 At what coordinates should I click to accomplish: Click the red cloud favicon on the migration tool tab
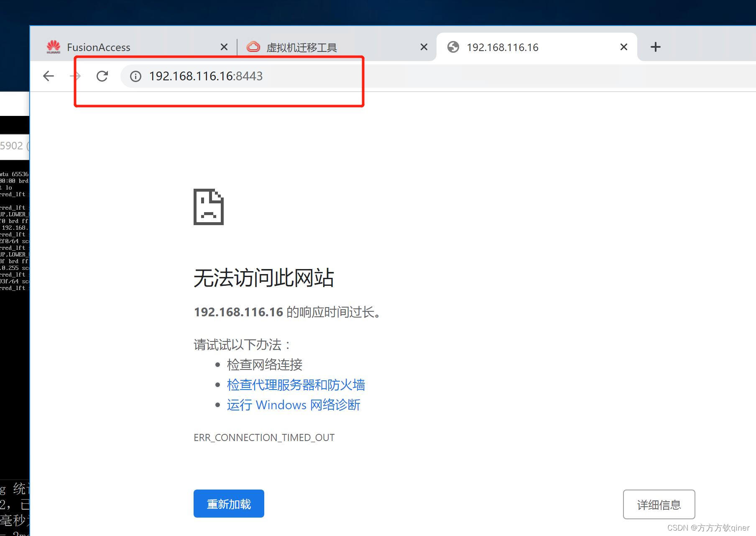pos(253,47)
